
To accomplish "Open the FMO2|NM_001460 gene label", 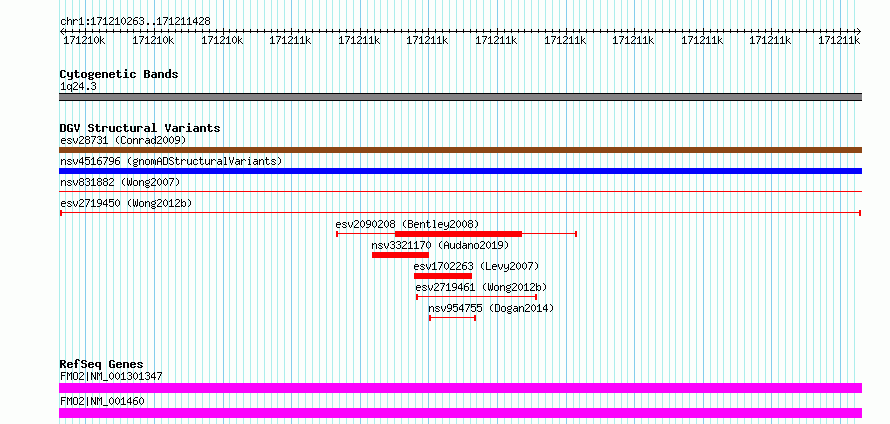I will pos(102,401).
